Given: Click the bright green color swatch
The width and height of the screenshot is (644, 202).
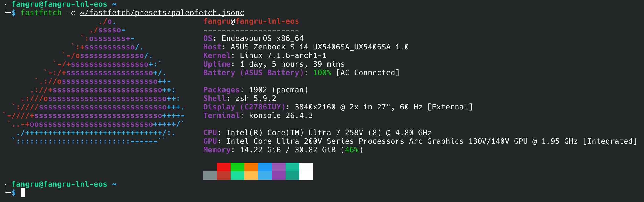Looking at the screenshot, I should tap(238, 167).
